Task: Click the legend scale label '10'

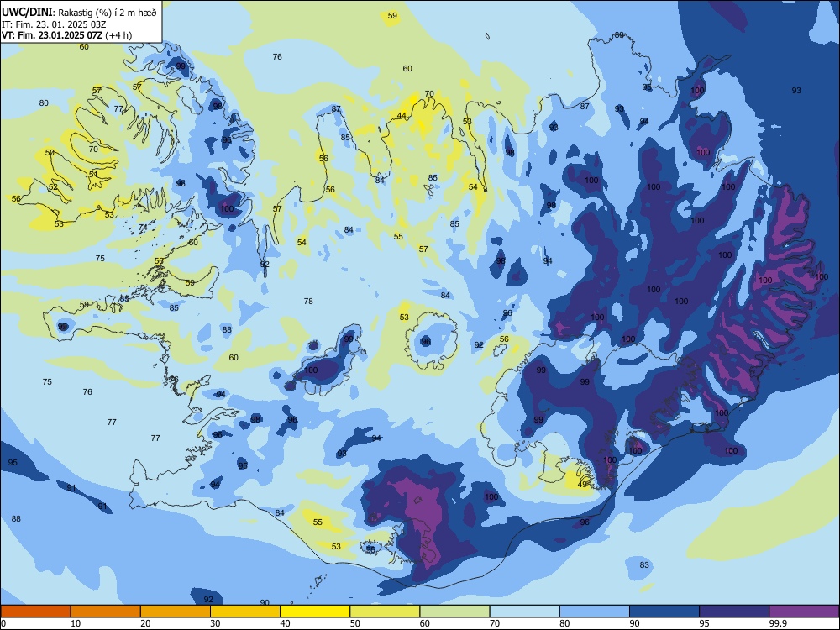Action: tap(76, 623)
